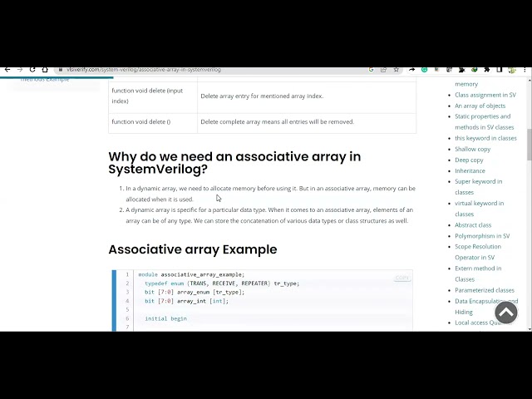532x399 pixels.
Task: Toggle the browser side panel
Action: (x=500, y=70)
